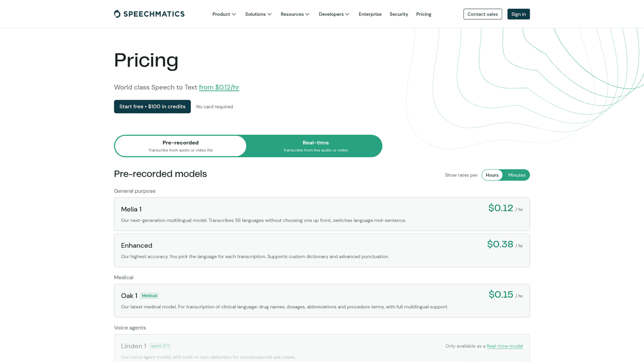The width and height of the screenshot is (644, 362).
Task: Click the Oak 1 model name
Action: (x=129, y=296)
